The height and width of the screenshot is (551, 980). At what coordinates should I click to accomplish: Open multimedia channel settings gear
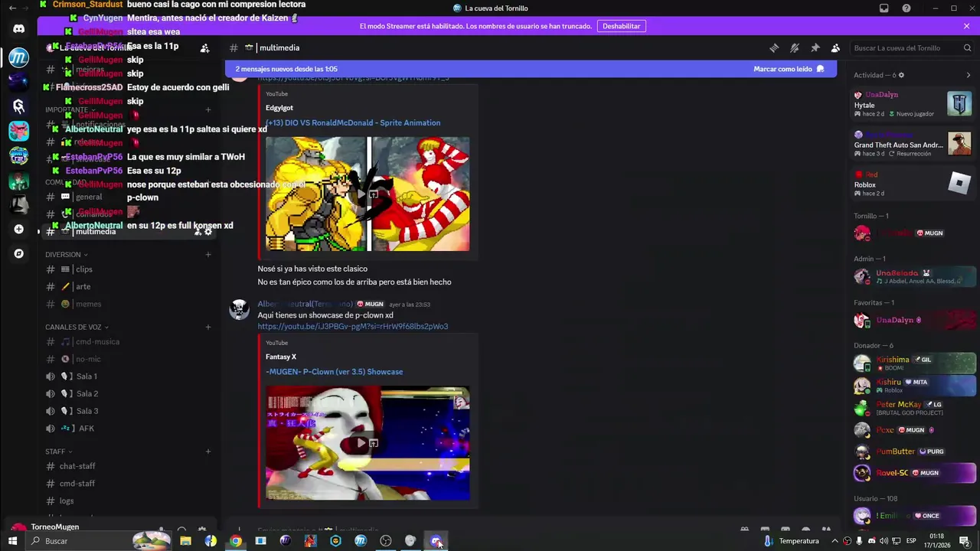pos(207,231)
